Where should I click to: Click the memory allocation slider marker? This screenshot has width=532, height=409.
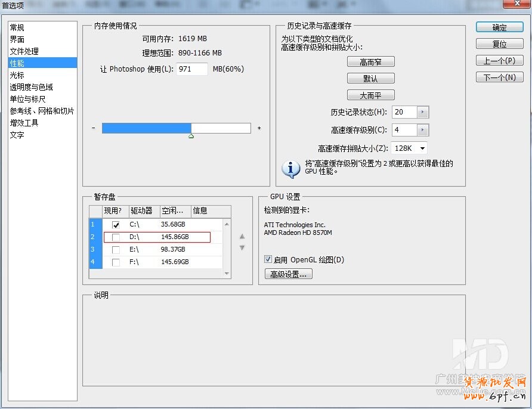pos(191,136)
